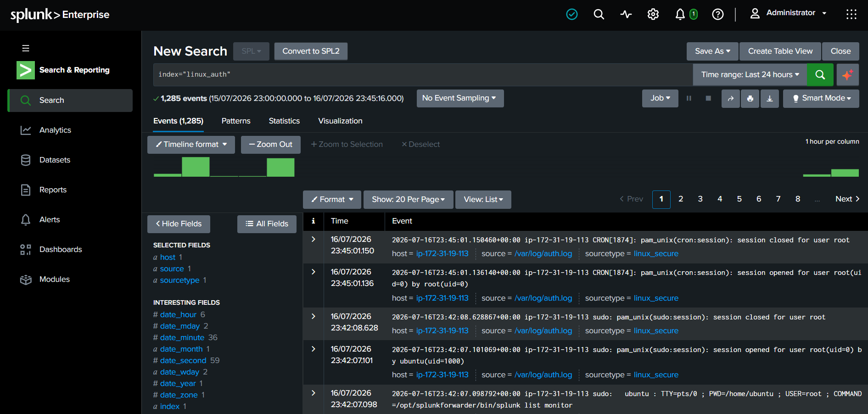Click the Search & Reporting app logo

[x=26, y=70]
